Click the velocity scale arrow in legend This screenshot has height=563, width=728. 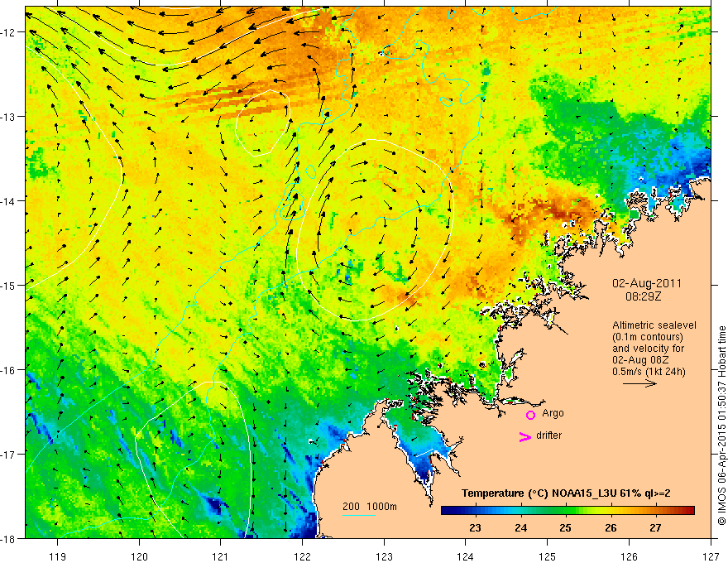pos(639,383)
